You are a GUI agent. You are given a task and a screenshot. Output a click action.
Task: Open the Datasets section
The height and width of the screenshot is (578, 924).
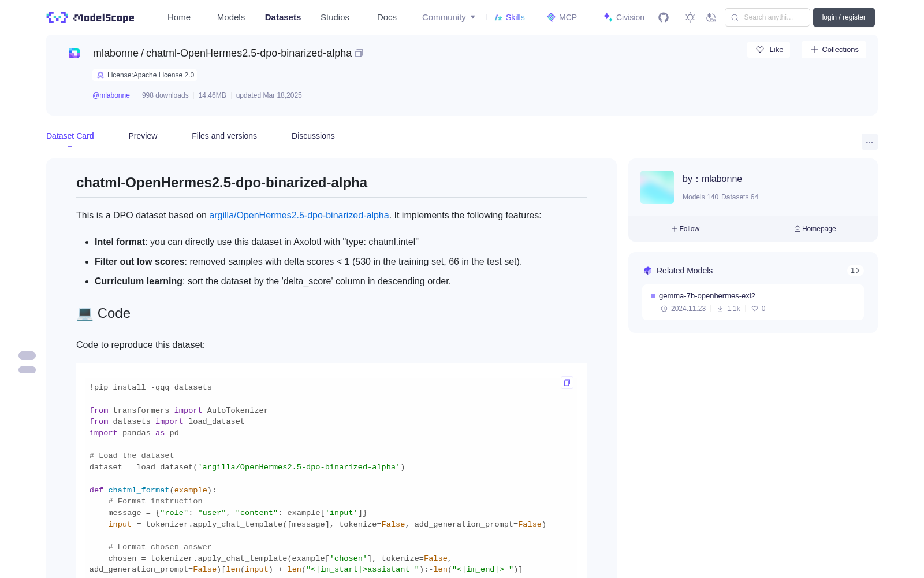(x=283, y=17)
